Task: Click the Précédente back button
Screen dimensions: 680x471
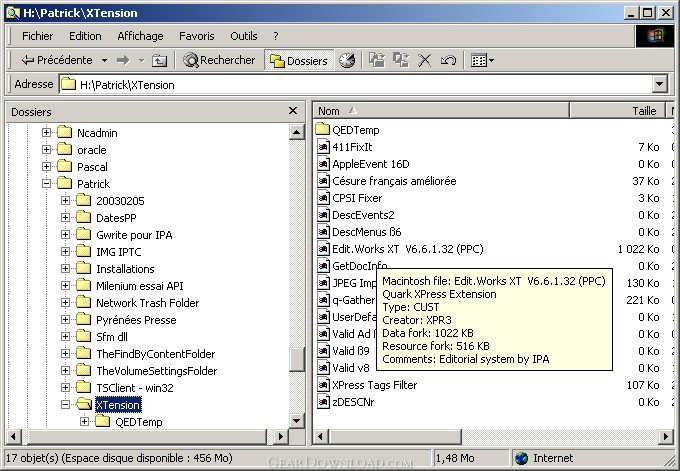Action: (57, 60)
